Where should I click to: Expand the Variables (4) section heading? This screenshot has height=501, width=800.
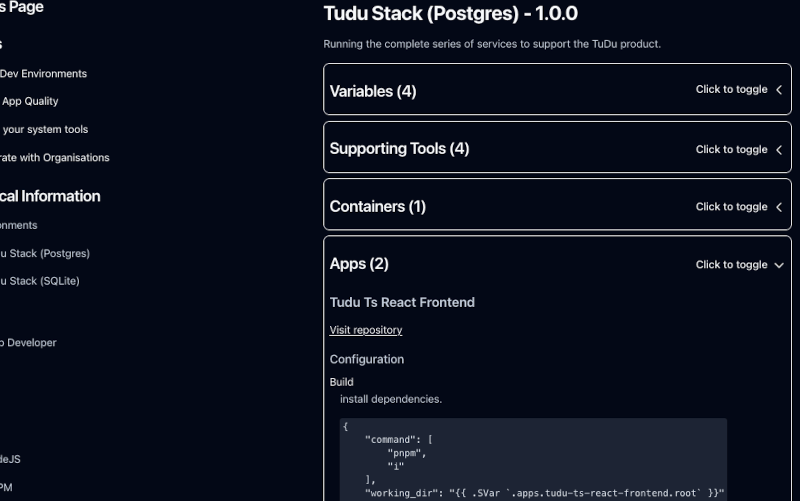pos(373,91)
